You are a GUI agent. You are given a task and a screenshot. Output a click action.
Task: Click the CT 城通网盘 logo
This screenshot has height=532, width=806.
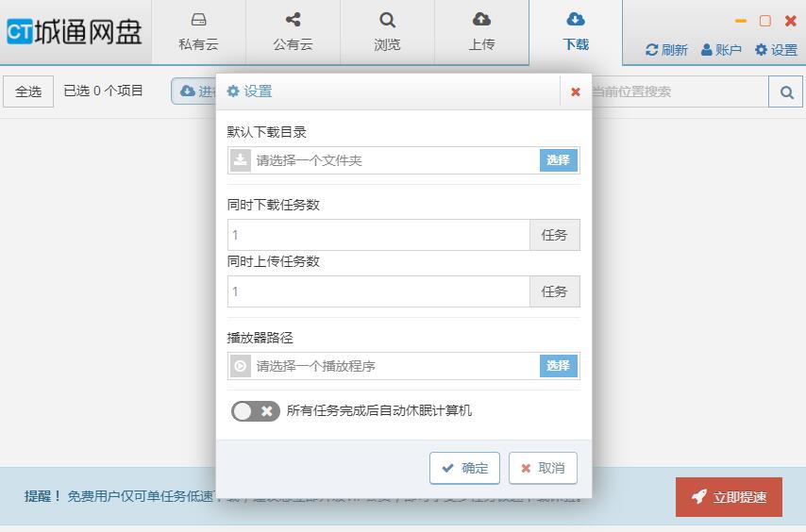click(x=75, y=32)
